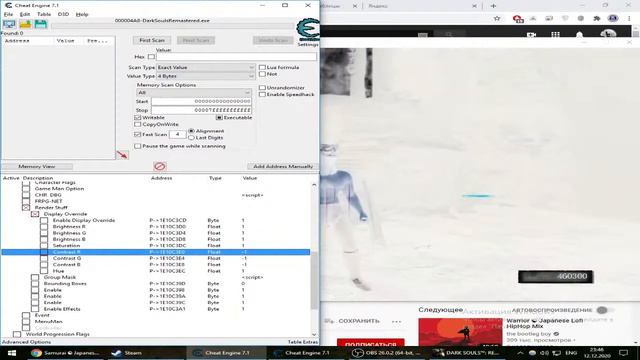The height and width of the screenshot is (360, 640).
Task: Open the memory region All dropdown
Action: (193, 93)
